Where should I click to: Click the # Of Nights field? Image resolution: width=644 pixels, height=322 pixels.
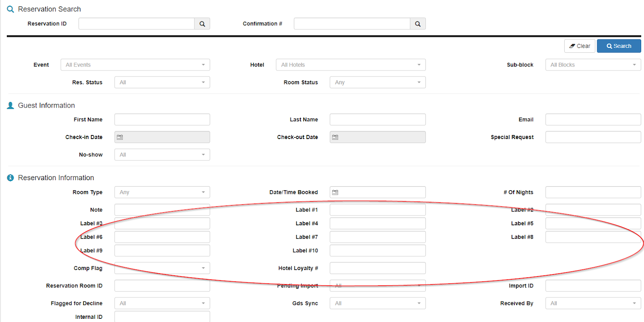click(593, 192)
